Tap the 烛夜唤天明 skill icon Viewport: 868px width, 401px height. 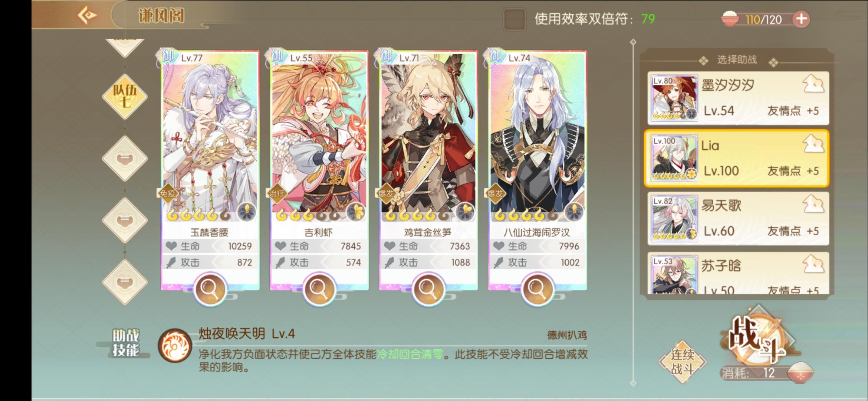pos(175,345)
